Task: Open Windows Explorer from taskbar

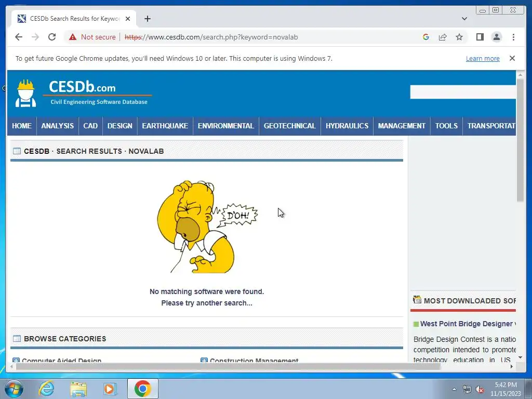Action: coord(78,389)
